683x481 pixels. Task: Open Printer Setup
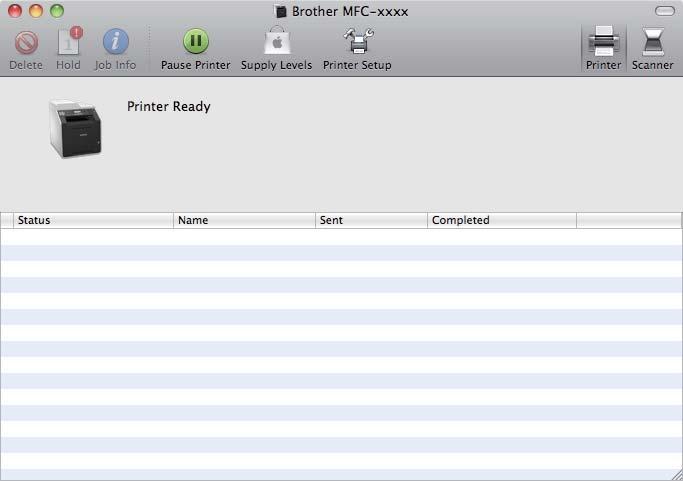click(358, 41)
